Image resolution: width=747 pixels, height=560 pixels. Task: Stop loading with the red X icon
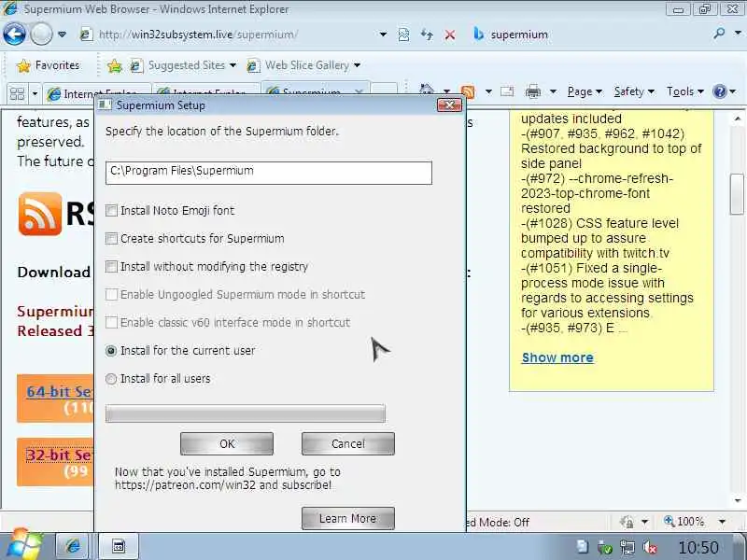click(450, 35)
